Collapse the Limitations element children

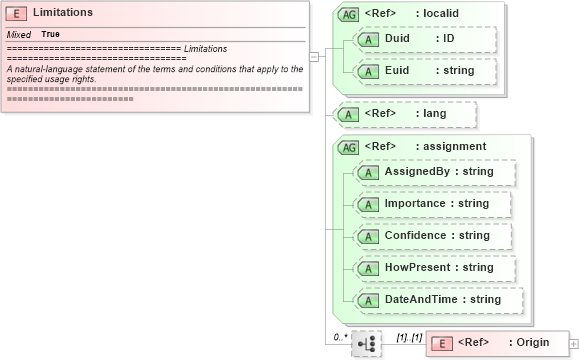coord(314,56)
